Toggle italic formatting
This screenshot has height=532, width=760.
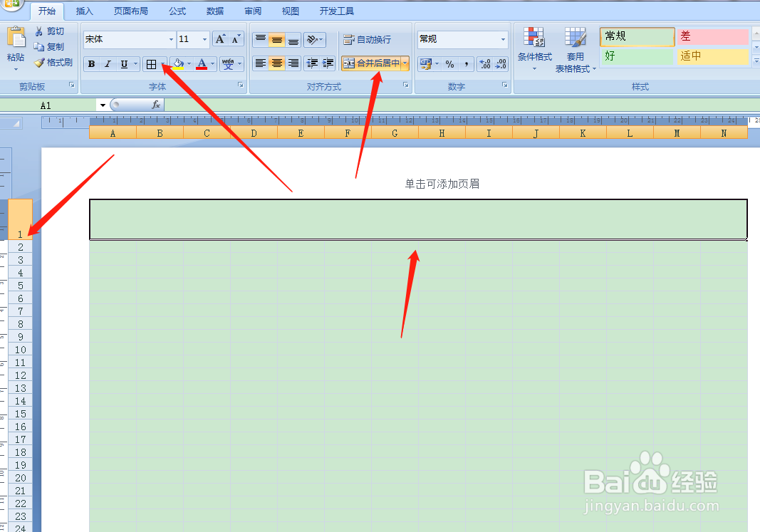(108, 64)
